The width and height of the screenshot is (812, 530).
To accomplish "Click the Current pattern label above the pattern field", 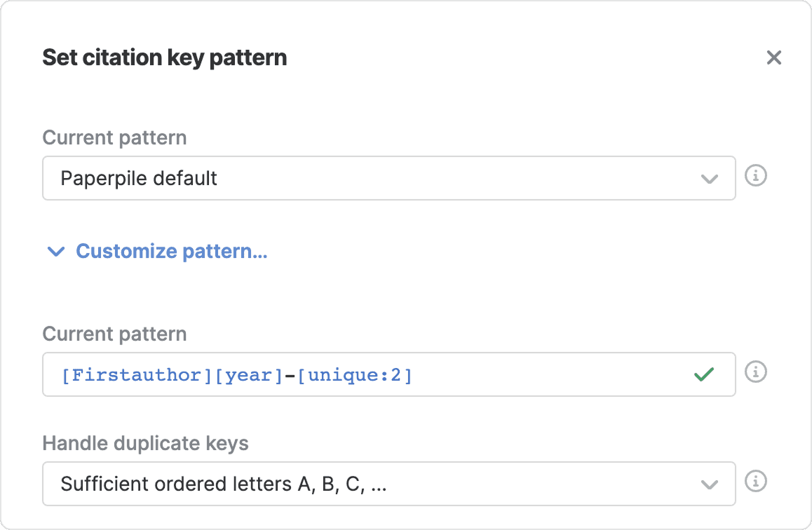I will 114,334.
